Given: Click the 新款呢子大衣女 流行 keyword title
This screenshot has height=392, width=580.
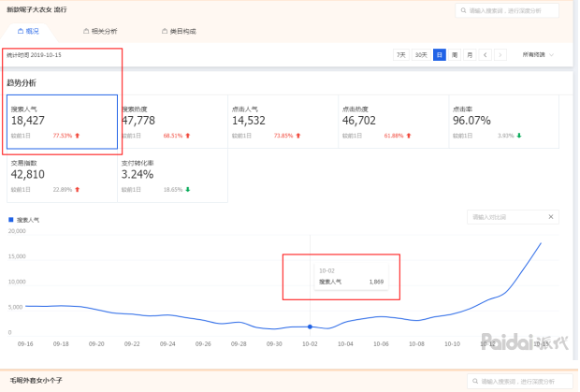Looking at the screenshot, I should 36,9.
